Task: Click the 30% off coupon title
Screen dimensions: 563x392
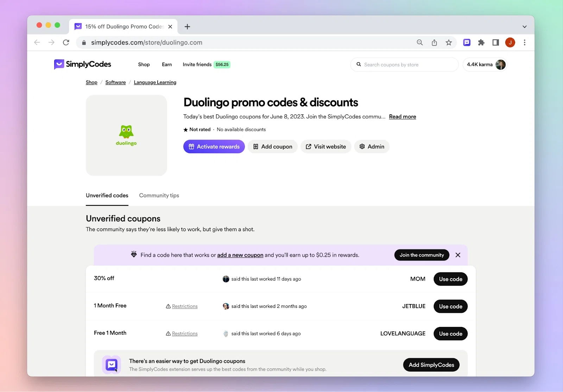Action: (x=104, y=278)
